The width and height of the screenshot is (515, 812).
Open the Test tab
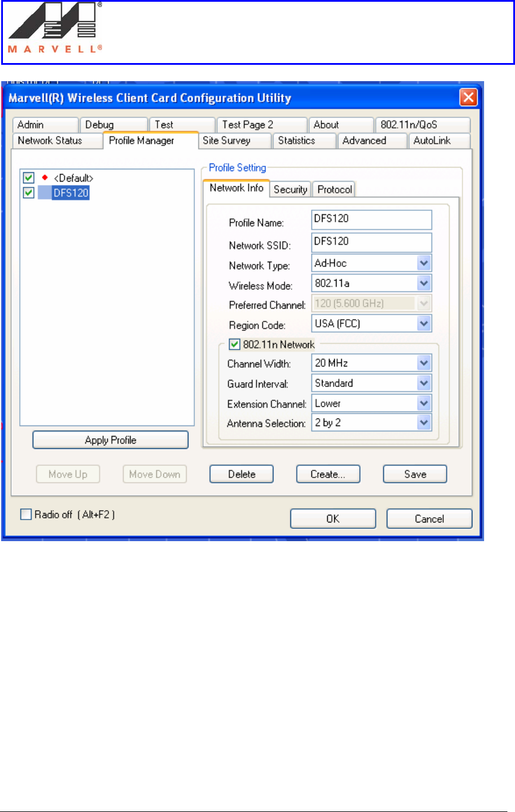(x=182, y=125)
